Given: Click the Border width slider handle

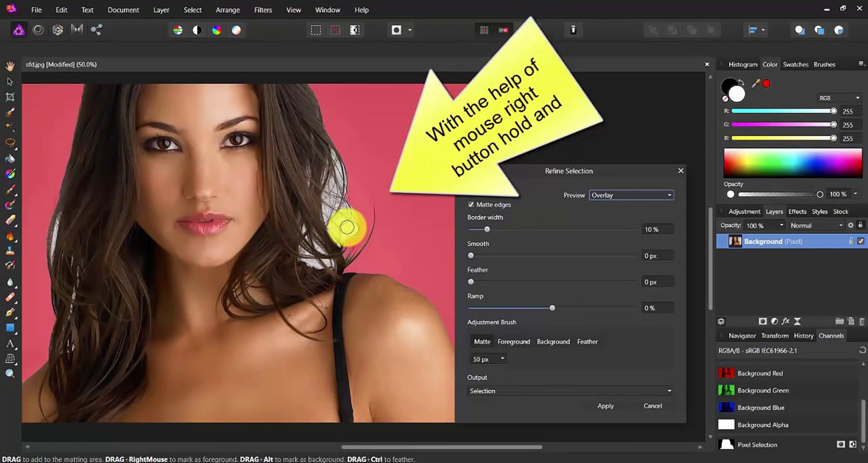Looking at the screenshot, I should coord(487,229).
